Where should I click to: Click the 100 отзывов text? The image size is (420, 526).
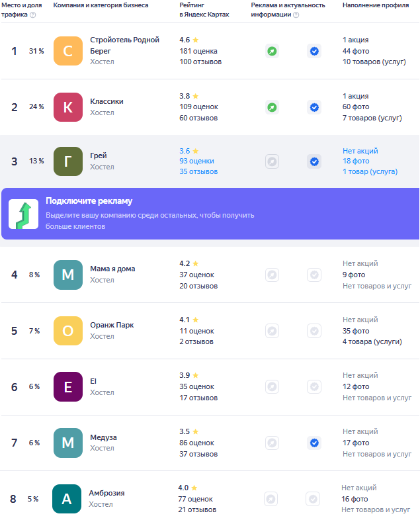pos(200,62)
